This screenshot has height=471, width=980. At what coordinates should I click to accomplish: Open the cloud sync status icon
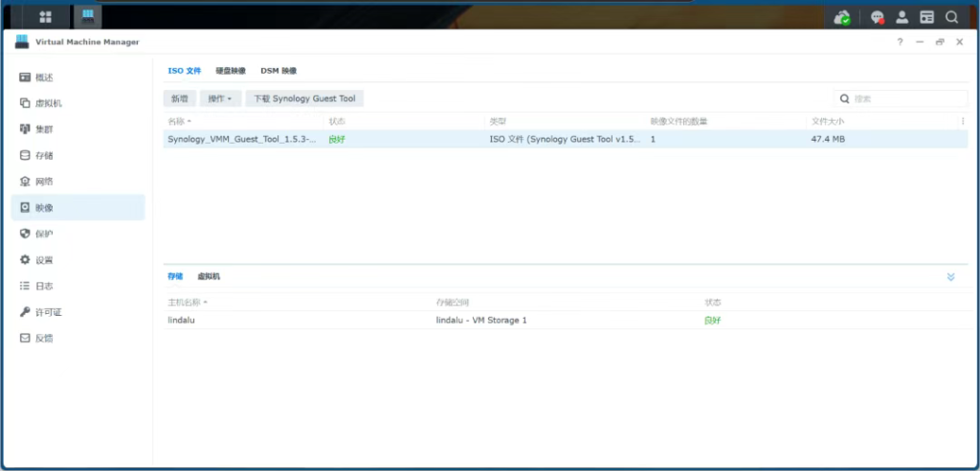[x=842, y=17]
